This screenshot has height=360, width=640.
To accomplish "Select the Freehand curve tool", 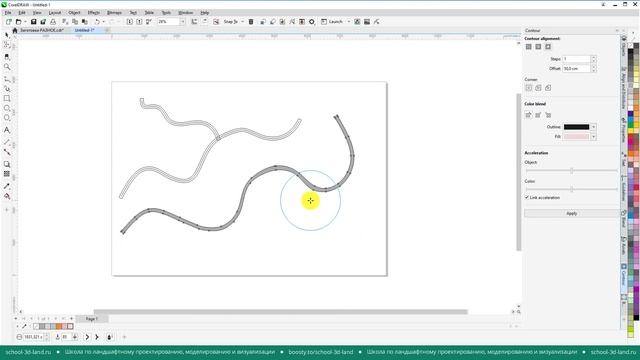I will 7,79.
